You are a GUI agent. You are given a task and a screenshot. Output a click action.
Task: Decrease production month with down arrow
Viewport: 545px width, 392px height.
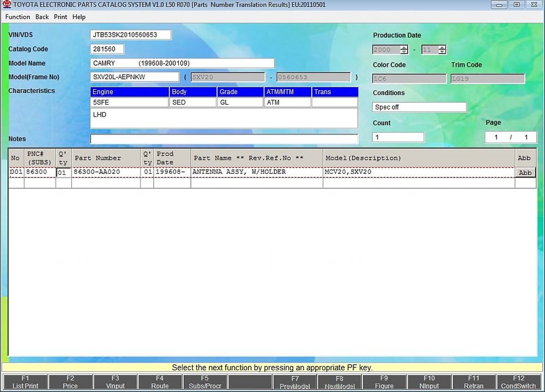tap(442, 52)
